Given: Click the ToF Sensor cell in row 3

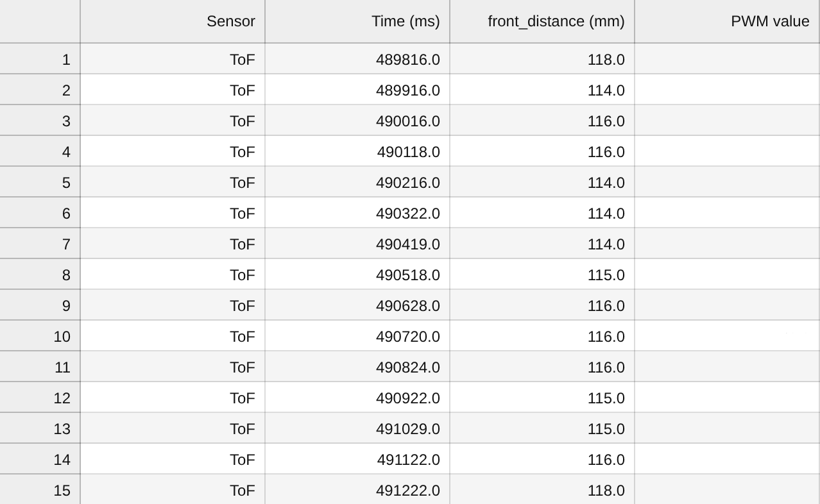Looking at the screenshot, I should (x=172, y=121).
